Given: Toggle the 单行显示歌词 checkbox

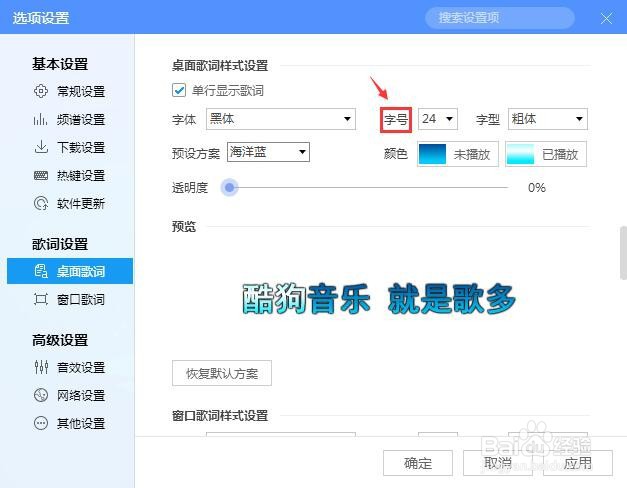Looking at the screenshot, I should pyautogui.click(x=179, y=90).
